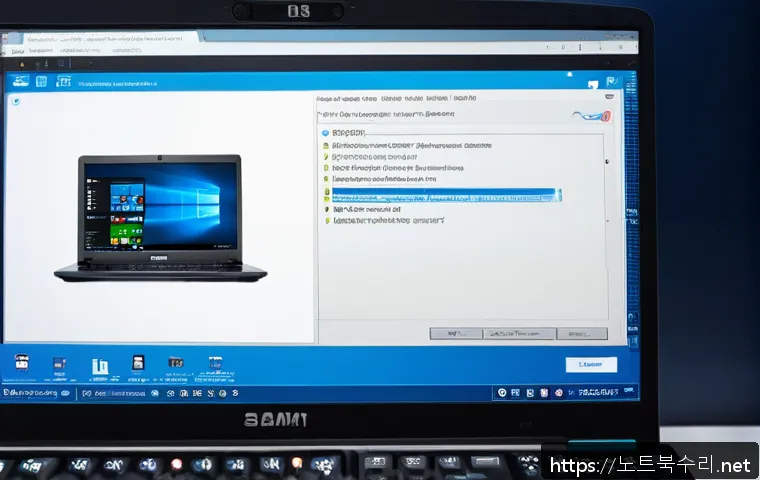Open the last desktop icon in the bottom row

tap(214, 364)
